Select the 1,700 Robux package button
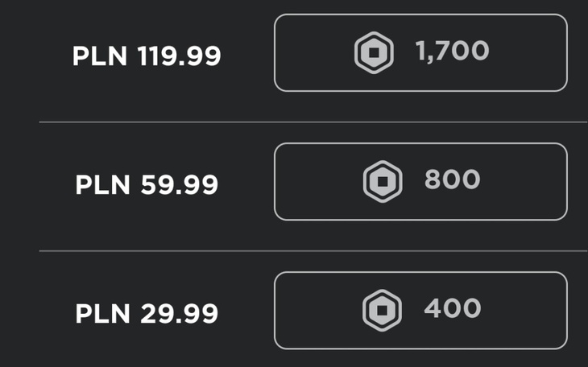This screenshot has width=588, height=367. pos(420,53)
